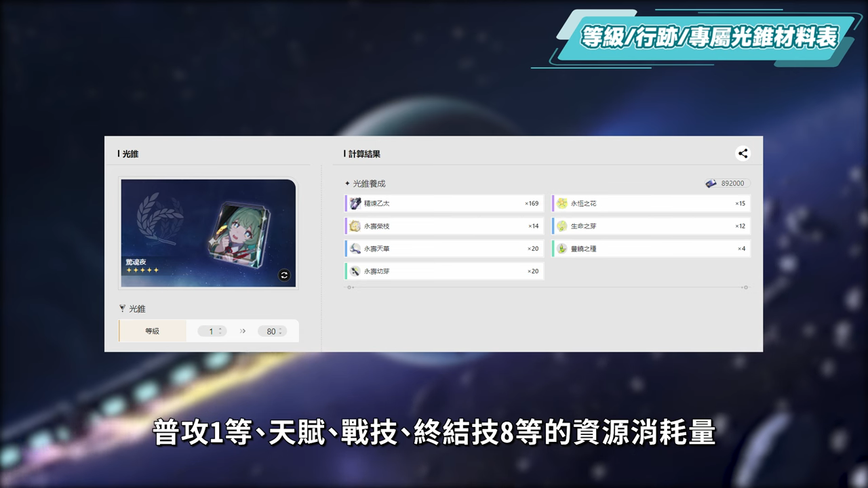Click the 生命之芽 material icon
The height and width of the screenshot is (488, 868).
[562, 226]
